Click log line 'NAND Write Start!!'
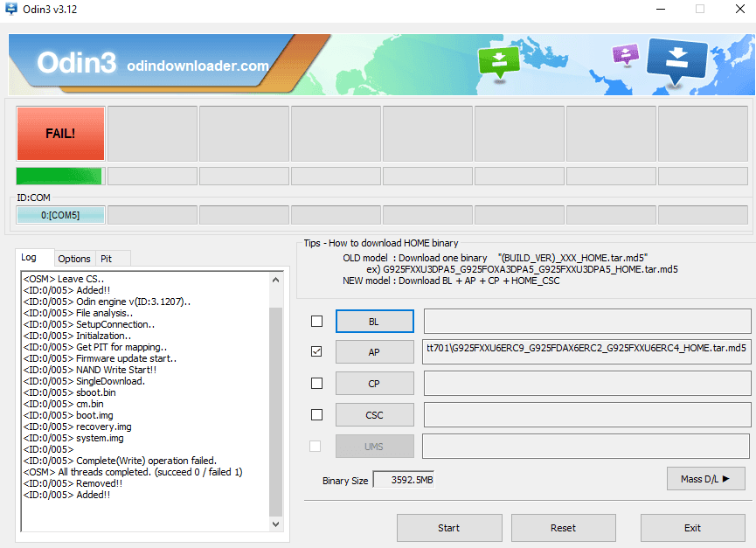756x548 pixels. pos(90,370)
